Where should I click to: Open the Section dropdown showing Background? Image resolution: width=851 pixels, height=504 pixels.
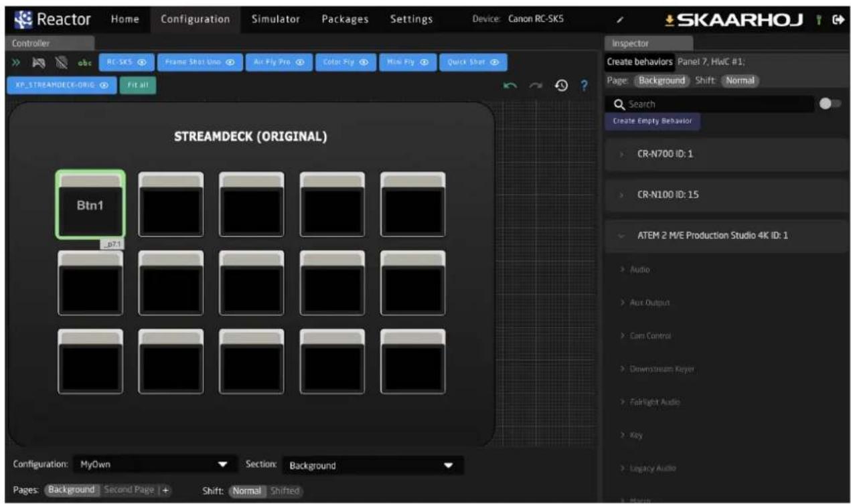point(374,465)
